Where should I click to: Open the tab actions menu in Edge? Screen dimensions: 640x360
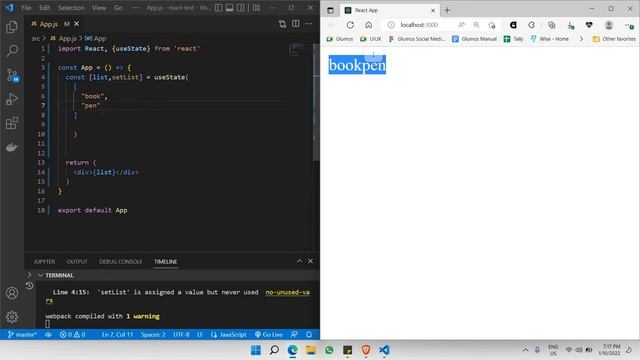[x=330, y=10]
